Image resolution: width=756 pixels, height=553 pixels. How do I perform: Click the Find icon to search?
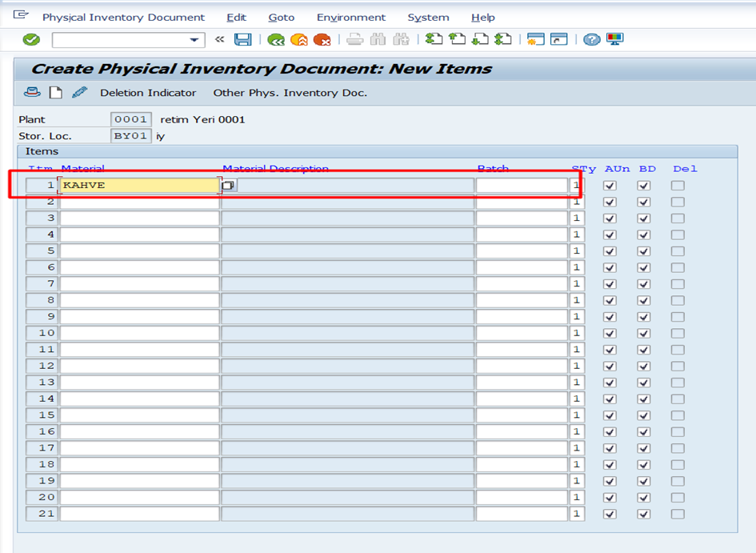click(377, 39)
